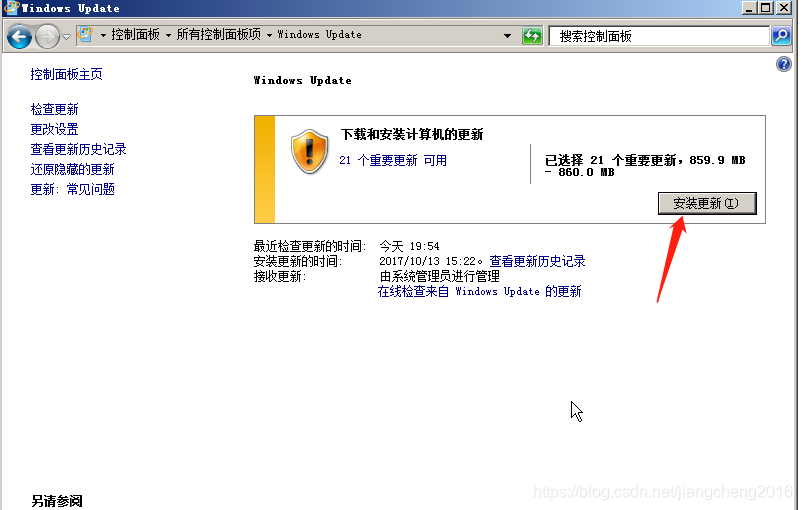Expand dropdown arrow after 控制面板 breadcrumb
The height and width of the screenshot is (510, 802).
tap(168, 35)
